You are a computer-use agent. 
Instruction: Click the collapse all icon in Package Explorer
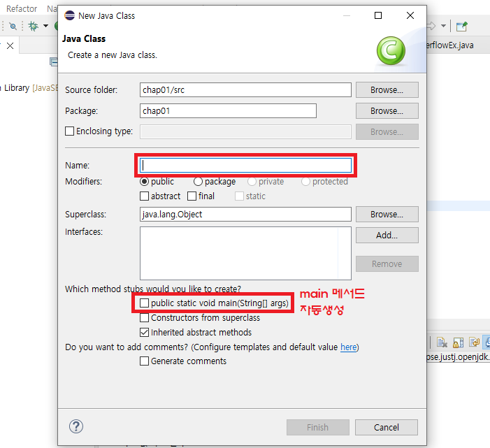[x=54, y=62]
